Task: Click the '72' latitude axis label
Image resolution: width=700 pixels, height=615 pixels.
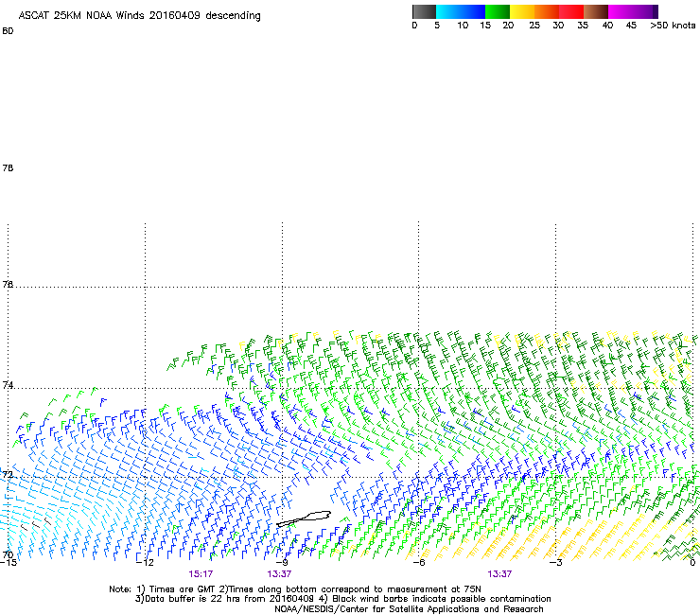Action: (x=8, y=474)
